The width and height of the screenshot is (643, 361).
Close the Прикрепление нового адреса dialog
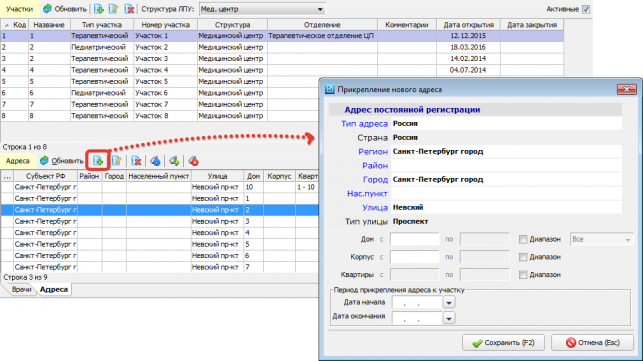pos(627,89)
